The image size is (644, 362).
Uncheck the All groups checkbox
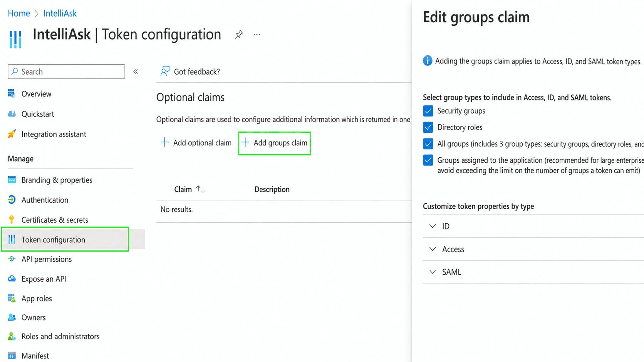point(428,144)
